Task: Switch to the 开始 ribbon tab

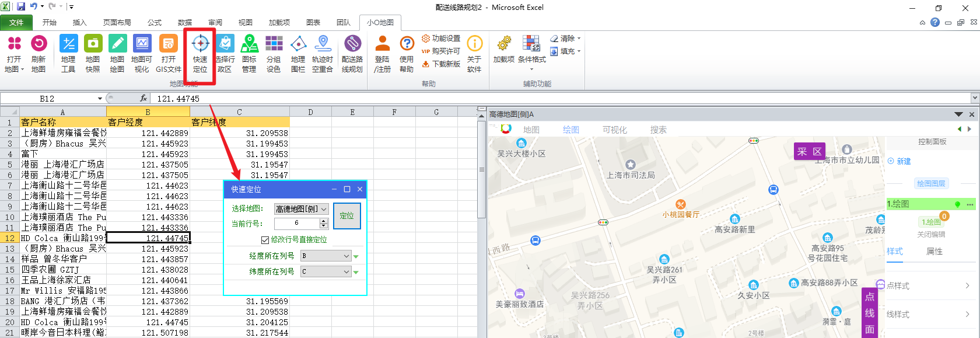Action: 50,22
